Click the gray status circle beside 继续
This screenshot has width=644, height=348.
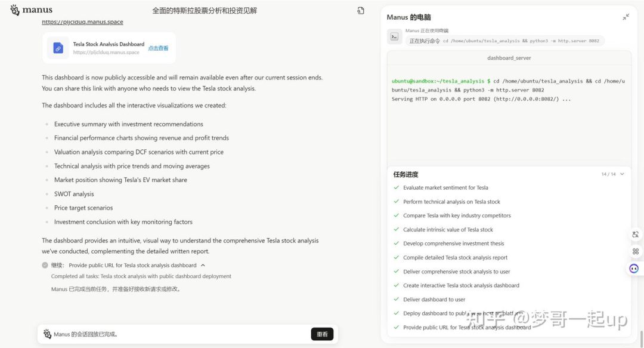(45, 265)
